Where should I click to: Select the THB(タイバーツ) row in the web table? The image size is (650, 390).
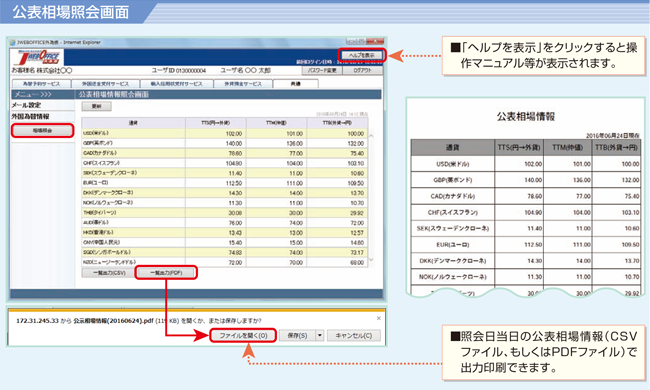tap(224, 213)
